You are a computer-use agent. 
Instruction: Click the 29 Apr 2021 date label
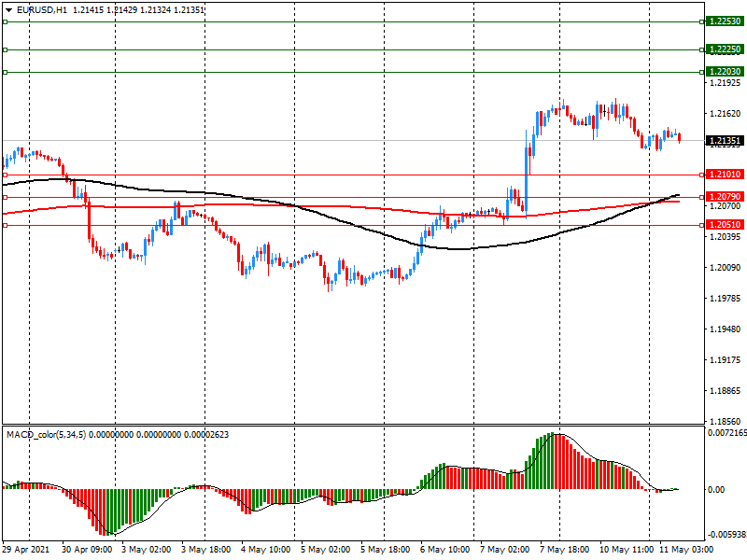click(28, 551)
